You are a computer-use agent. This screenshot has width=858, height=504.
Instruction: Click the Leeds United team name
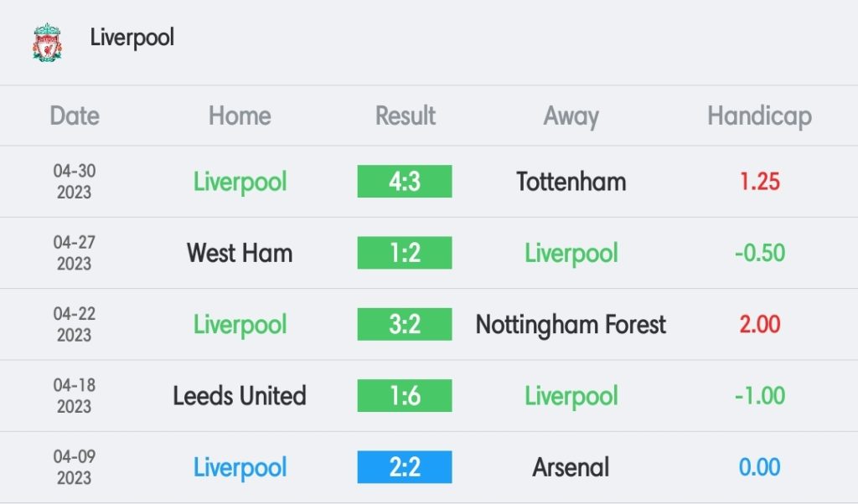click(240, 396)
